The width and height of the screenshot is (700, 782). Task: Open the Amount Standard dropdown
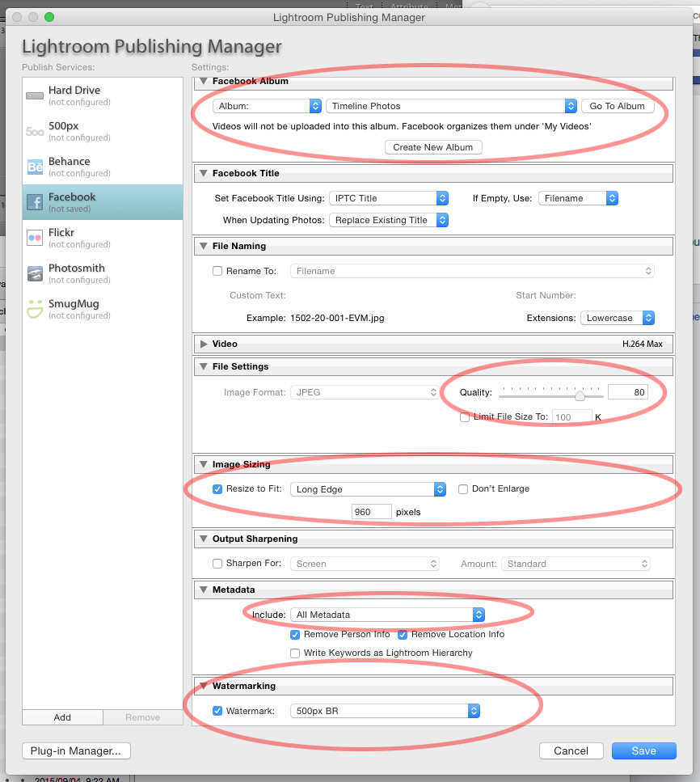pos(576,564)
